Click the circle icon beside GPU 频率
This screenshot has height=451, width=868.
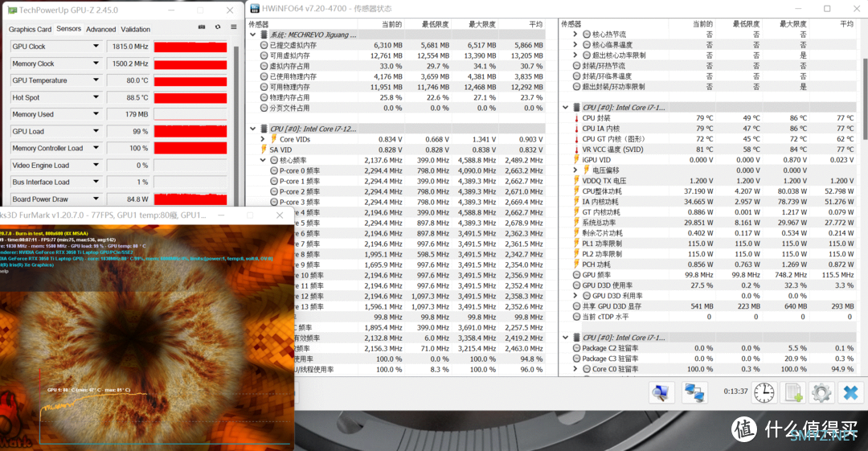[x=576, y=275]
